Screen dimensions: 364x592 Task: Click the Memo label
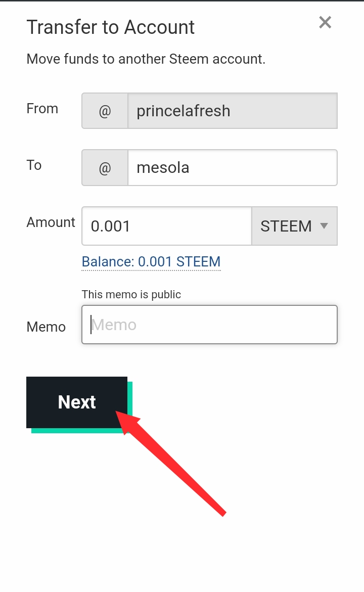pos(46,327)
